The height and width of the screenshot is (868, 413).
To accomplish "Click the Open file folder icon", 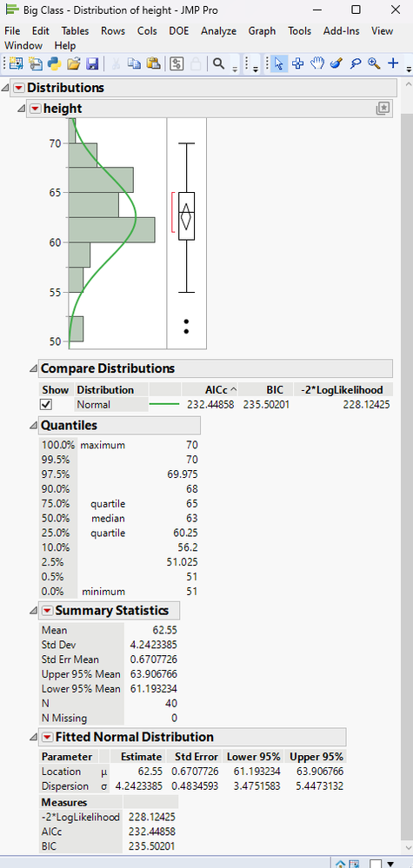I will [73, 63].
